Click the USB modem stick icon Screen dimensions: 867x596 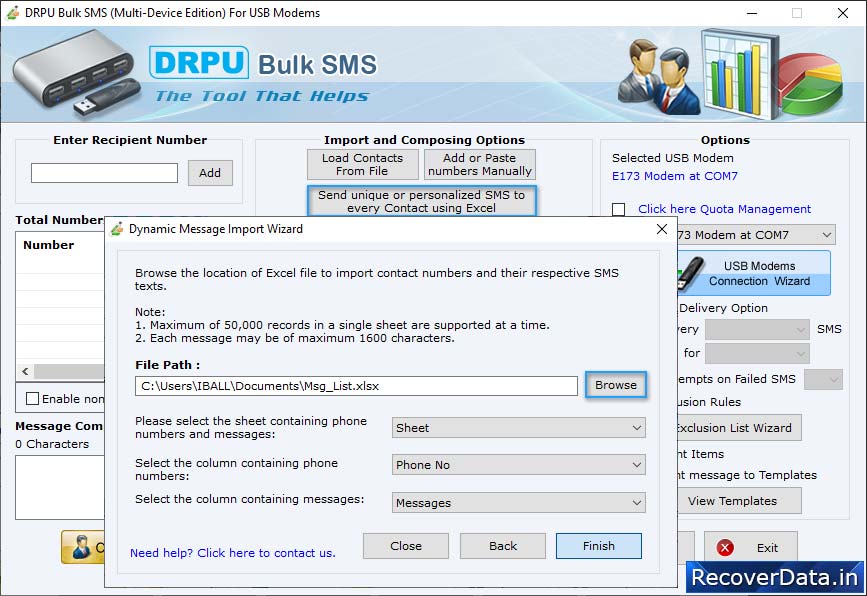point(691,273)
